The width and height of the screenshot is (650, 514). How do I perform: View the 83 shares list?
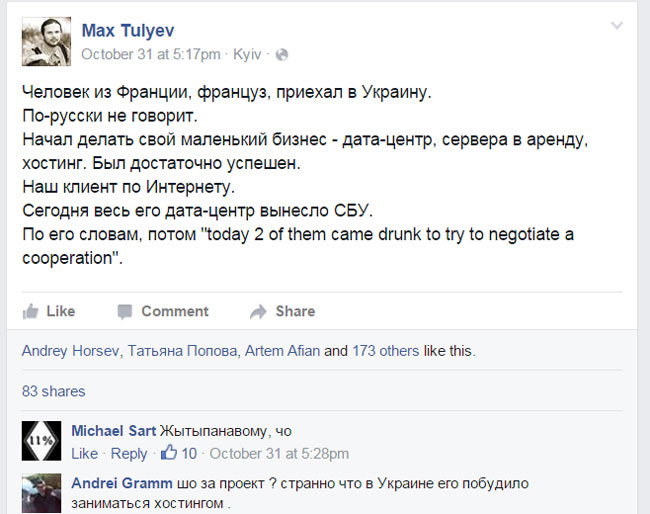coord(54,391)
